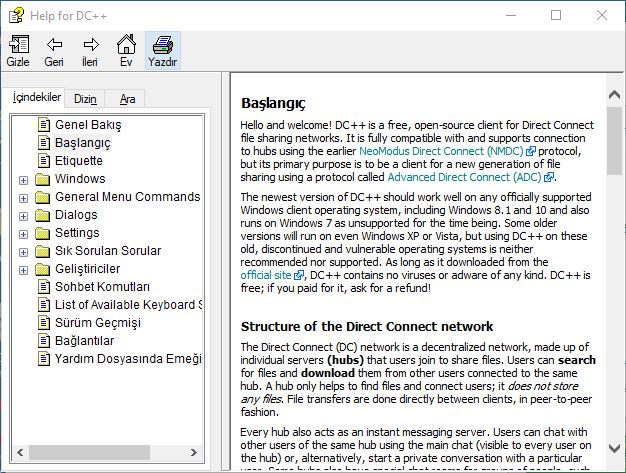Go back with the Geri arrow
Screen dimensions: 626x473
(x=54, y=44)
